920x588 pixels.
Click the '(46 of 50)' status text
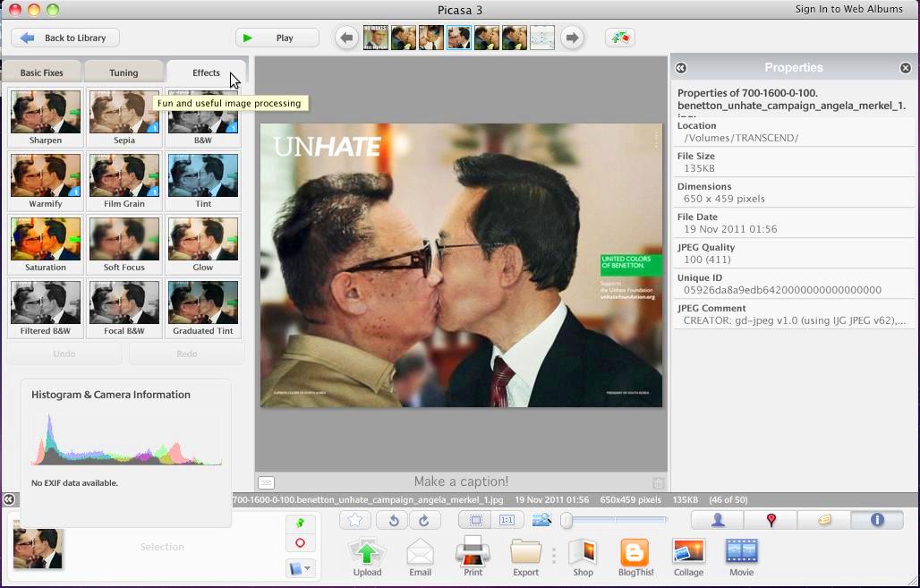[728, 500]
